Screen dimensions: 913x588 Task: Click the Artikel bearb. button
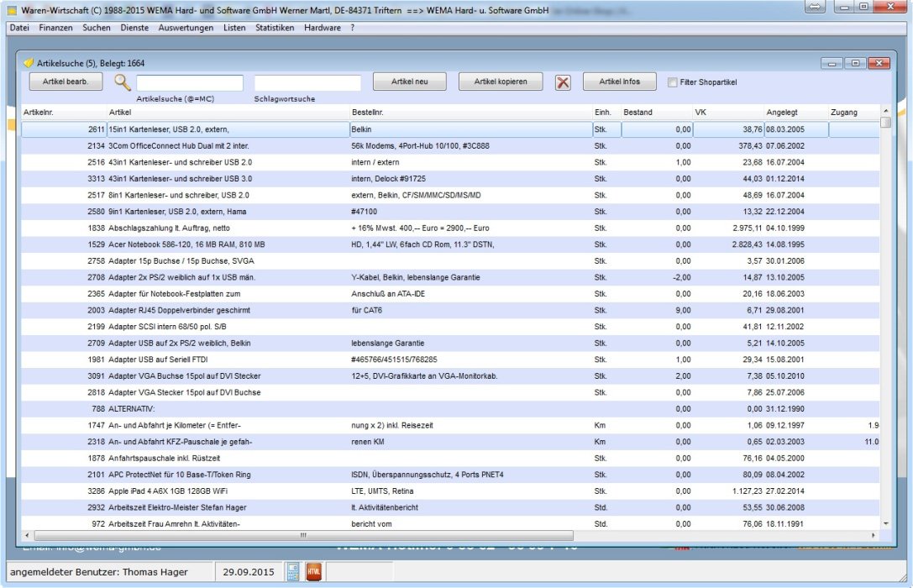(66, 81)
